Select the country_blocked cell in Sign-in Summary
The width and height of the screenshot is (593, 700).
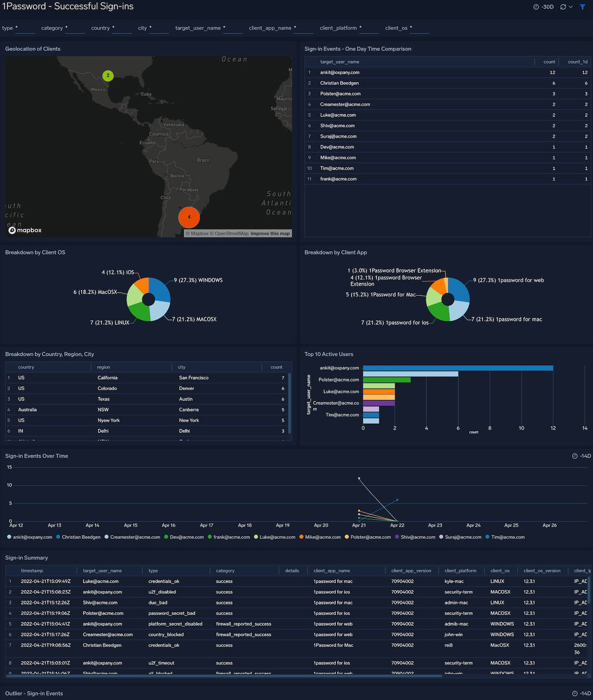coord(166,635)
